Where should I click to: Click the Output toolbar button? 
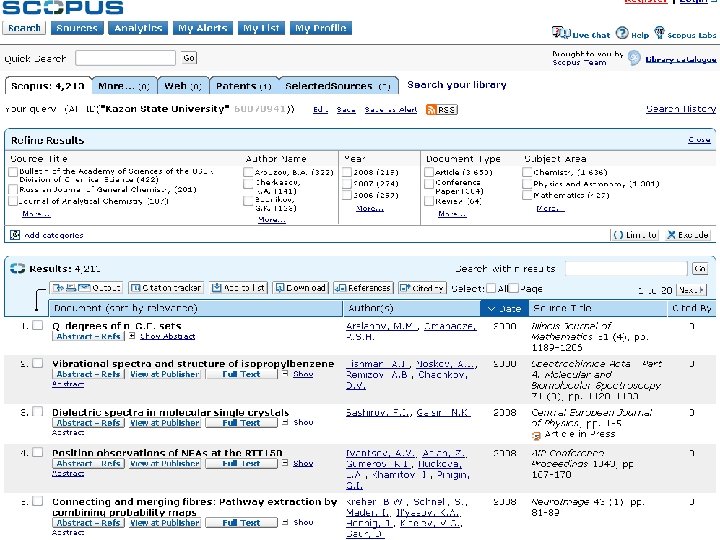[86, 288]
